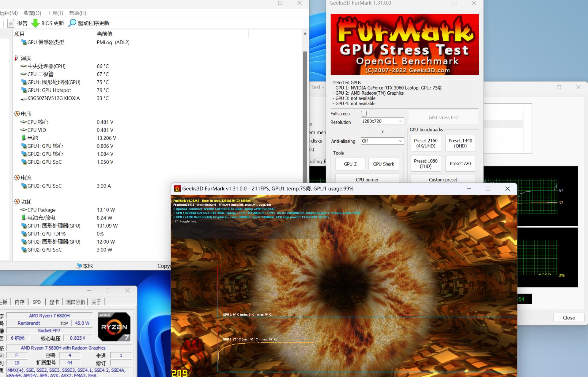Run the Preset:1080 (FHD) benchmark
The image size is (588, 377).
pyautogui.click(x=426, y=164)
